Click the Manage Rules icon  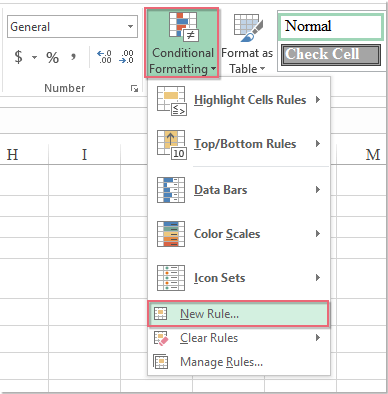click(x=161, y=362)
